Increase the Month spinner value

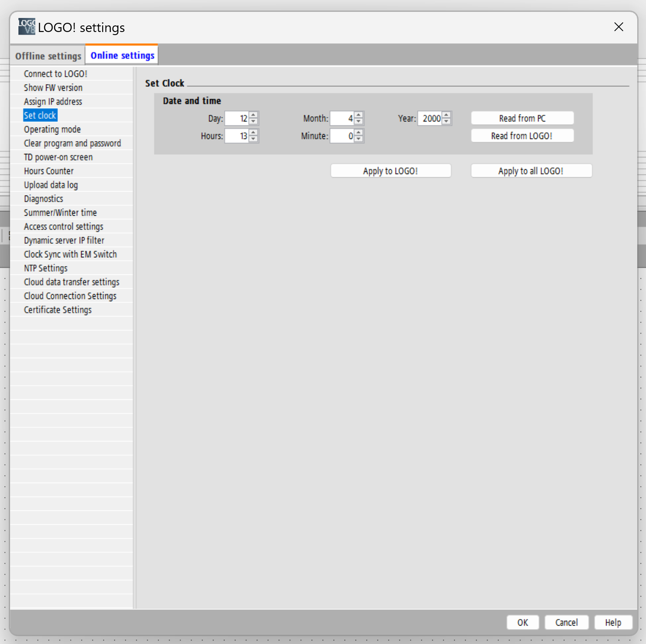point(358,115)
